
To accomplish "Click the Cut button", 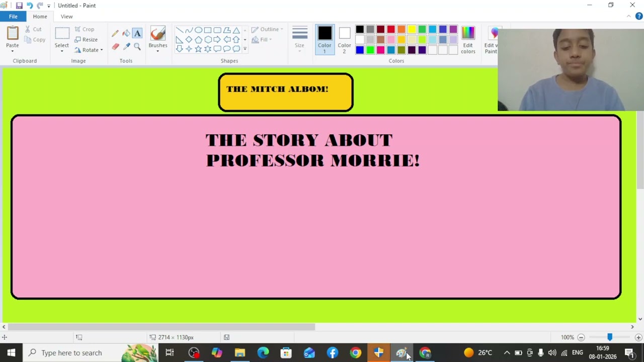I will (x=33, y=29).
